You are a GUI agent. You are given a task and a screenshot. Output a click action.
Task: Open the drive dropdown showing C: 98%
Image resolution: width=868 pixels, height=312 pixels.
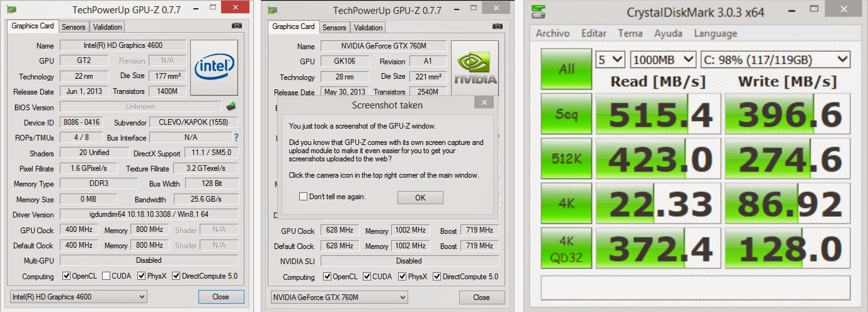coord(775,59)
